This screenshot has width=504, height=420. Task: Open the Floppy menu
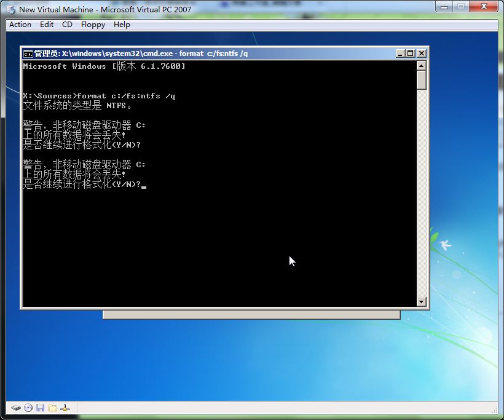tap(93, 25)
